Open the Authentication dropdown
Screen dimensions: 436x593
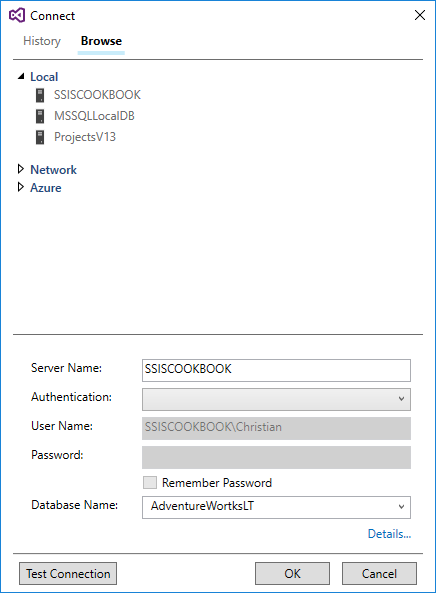(x=276, y=399)
